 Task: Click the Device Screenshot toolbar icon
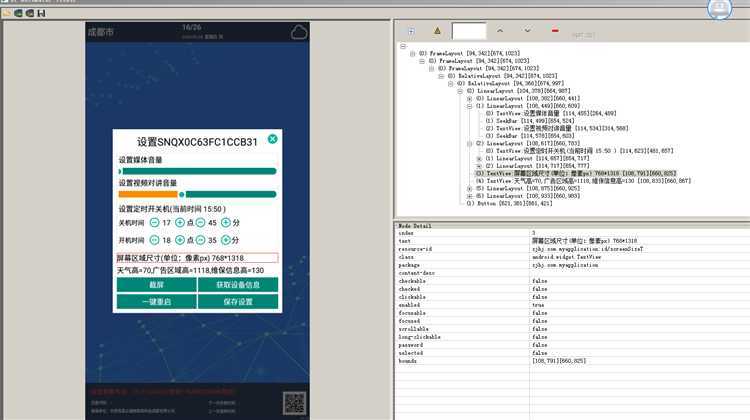pyautogui.click(x=19, y=13)
